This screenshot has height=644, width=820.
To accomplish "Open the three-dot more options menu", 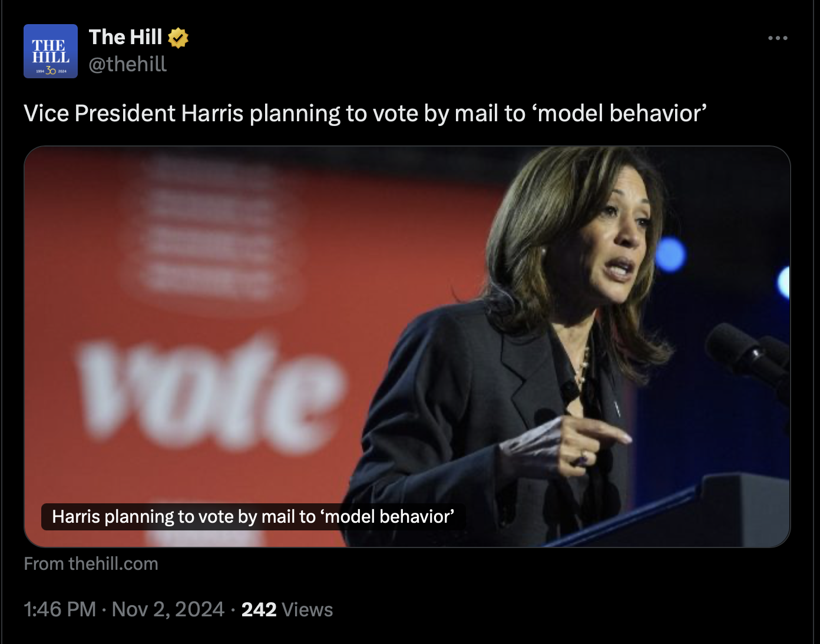I will tap(778, 38).
